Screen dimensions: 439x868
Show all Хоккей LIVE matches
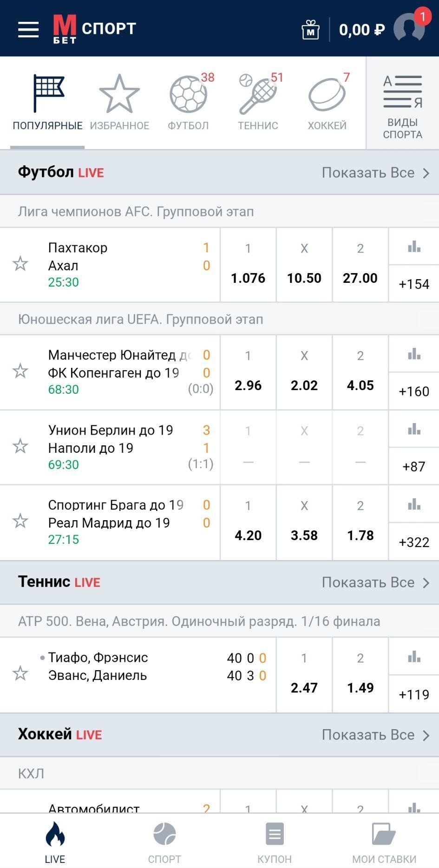point(375,735)
